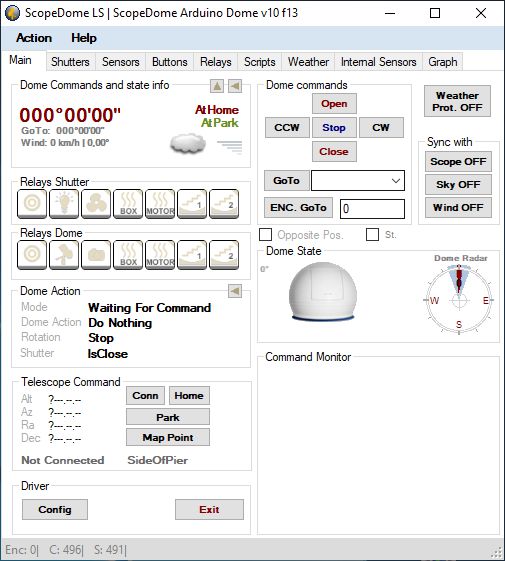Click the ENC. GoTo value input field

pos(373,209)
